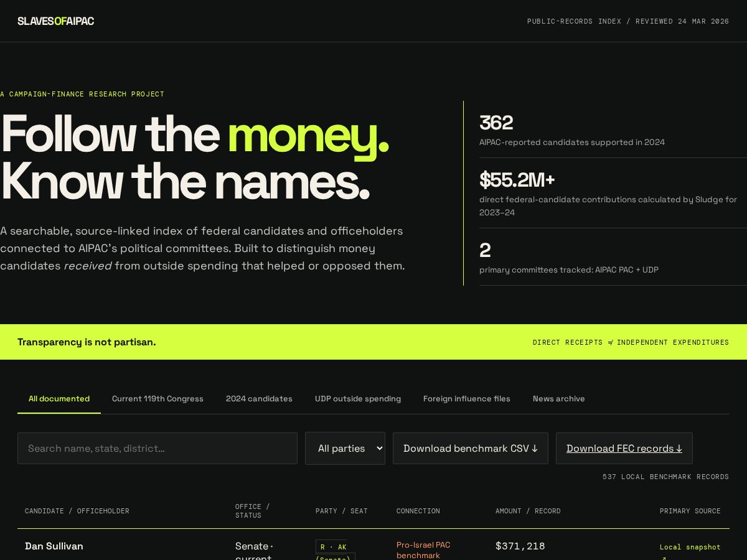Click the Pro-Israel PAC benchmark label

(423, 550)
